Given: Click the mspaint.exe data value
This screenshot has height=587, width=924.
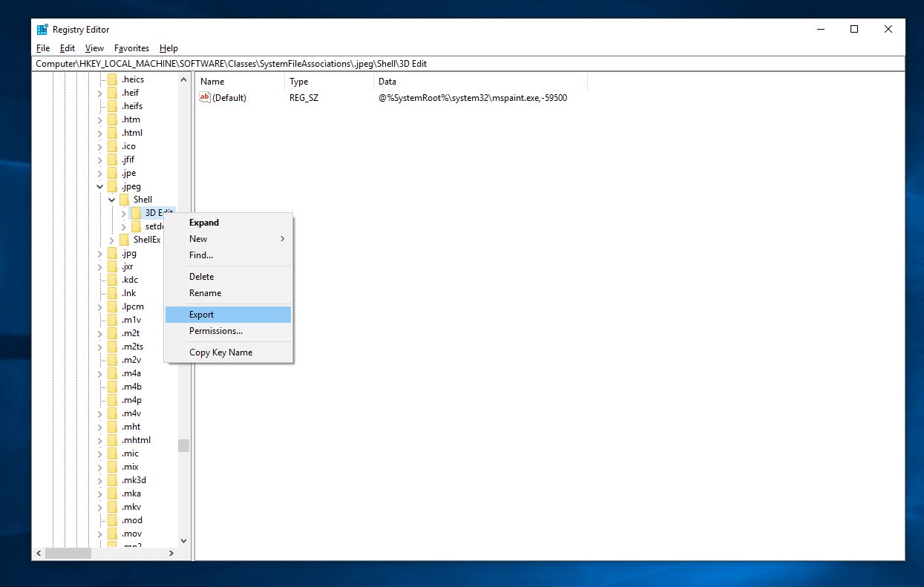Looking at the screenshot, I should pyautogui.click(x=473, y=98).
